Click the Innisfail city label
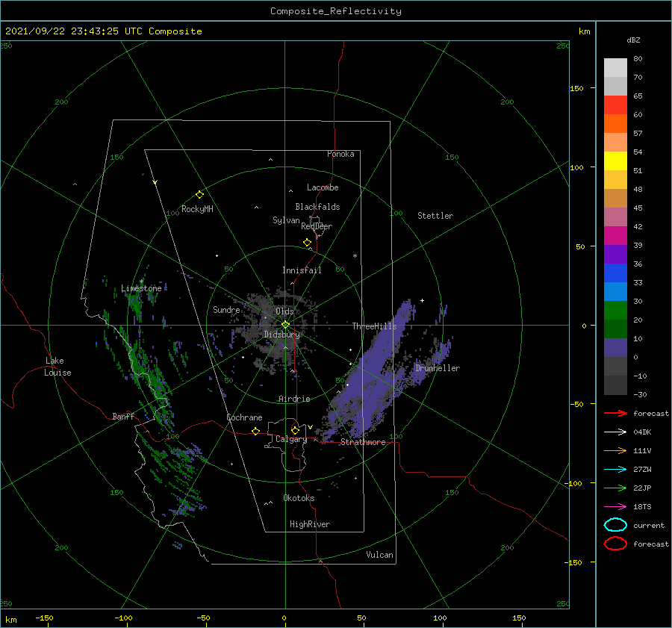The height and width of the screenshot is (628, 672). [x=302, y=270]
